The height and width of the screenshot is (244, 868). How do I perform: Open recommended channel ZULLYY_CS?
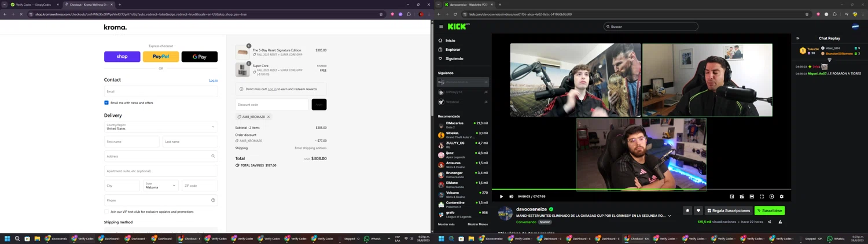[463, 145]
